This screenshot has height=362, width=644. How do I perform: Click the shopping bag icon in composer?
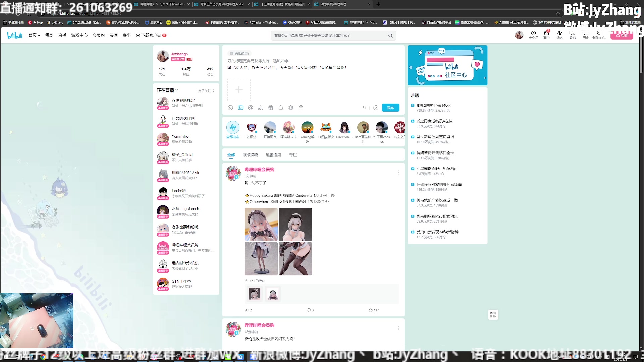click(x=301, y=108)
